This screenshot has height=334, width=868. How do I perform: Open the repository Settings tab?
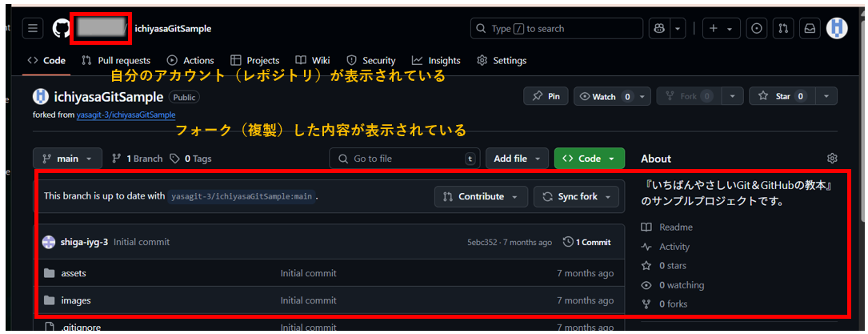point(502,60)
